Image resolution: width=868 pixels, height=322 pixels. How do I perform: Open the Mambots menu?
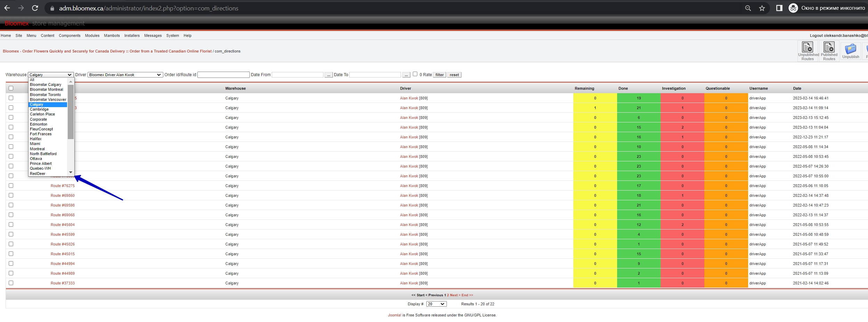click(x=112, y=35)
